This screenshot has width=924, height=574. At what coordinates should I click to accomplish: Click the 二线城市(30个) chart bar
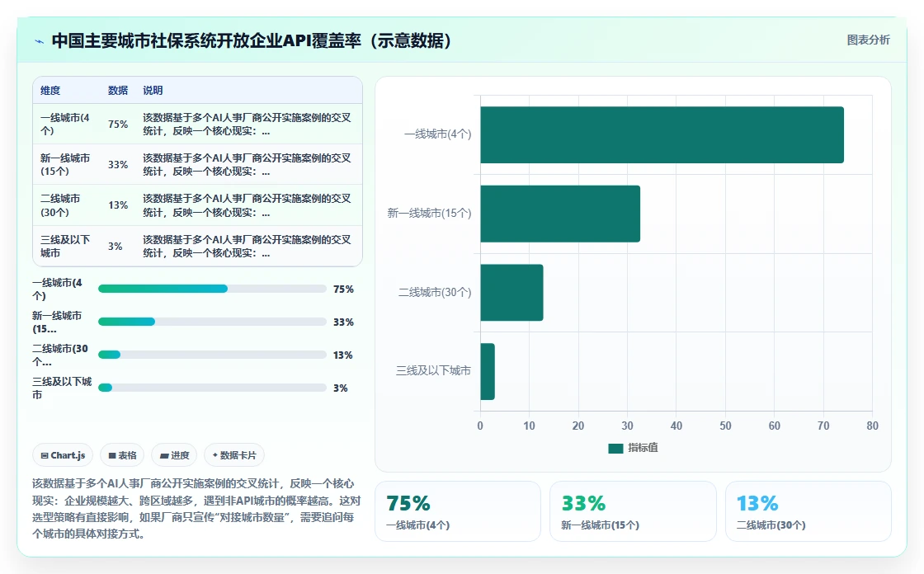click(x=511, y=292)
